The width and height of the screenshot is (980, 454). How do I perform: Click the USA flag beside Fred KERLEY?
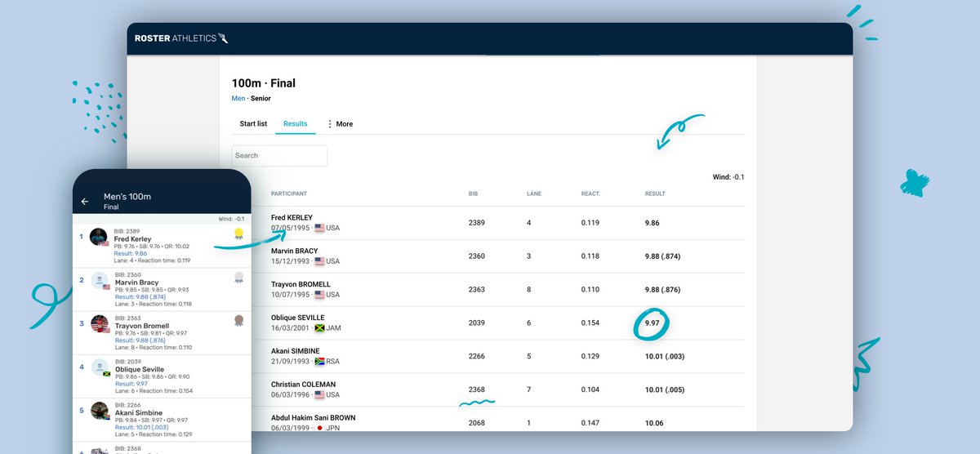coord(319,229)
